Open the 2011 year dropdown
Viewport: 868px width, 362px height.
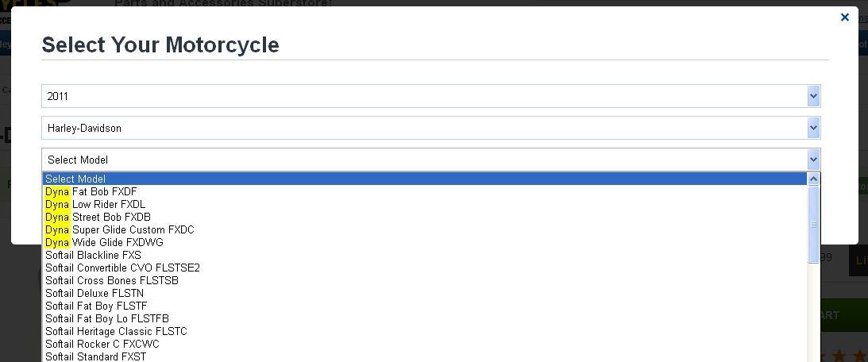(x=430, y=96)
